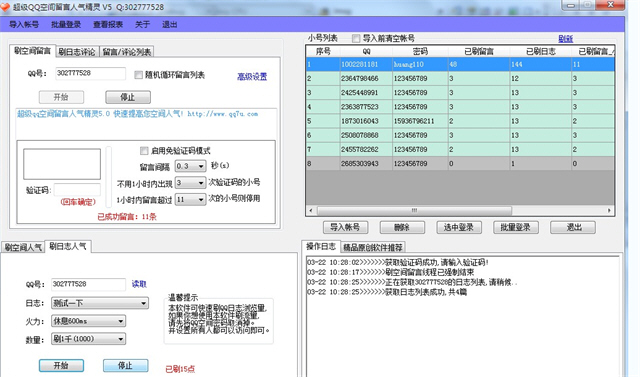Select the 退出 menu item
640x377 pixels.
point(170,24)
